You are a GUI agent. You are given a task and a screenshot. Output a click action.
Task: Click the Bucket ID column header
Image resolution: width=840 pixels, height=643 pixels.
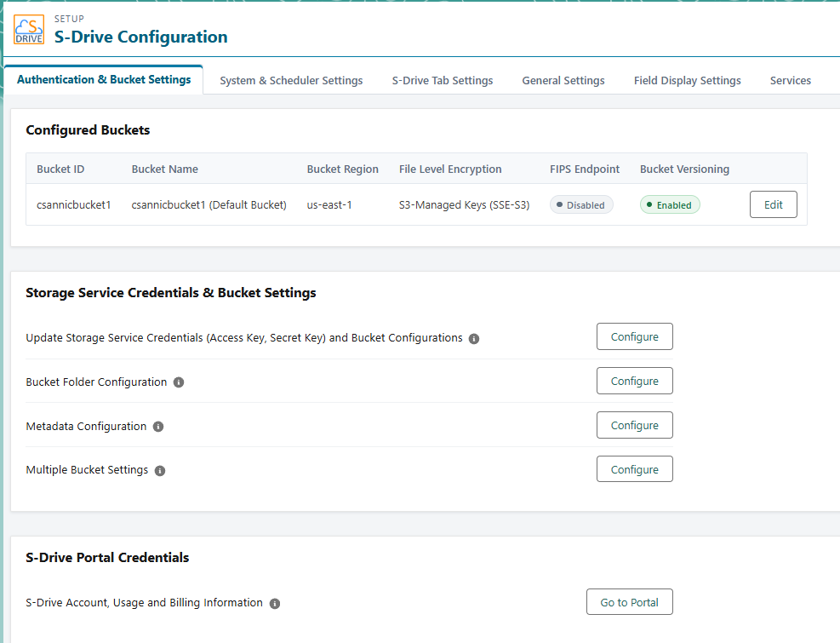[x=60, y=169]
